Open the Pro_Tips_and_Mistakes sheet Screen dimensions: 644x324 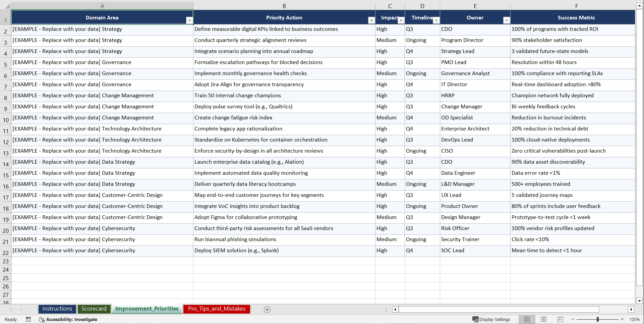(217, 309)
